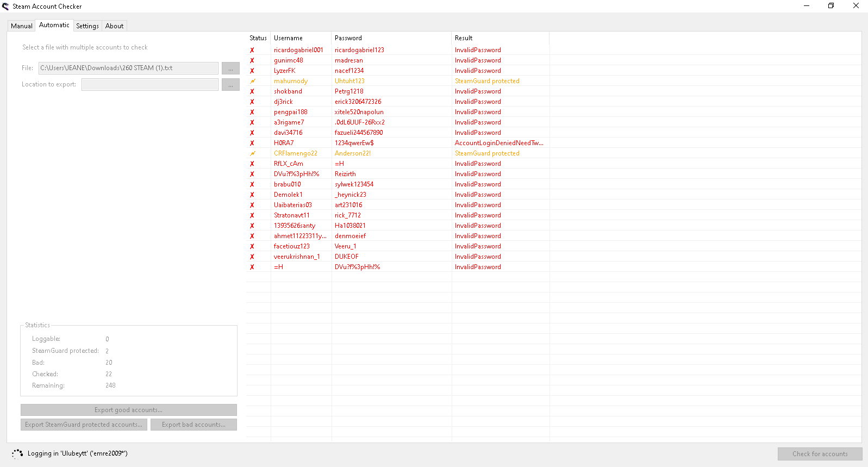This screenshot has width=868, height=467.
Task: Select the red X status for veerukrishnan_1
Action: pyautogui.click(x=252, y=257)
